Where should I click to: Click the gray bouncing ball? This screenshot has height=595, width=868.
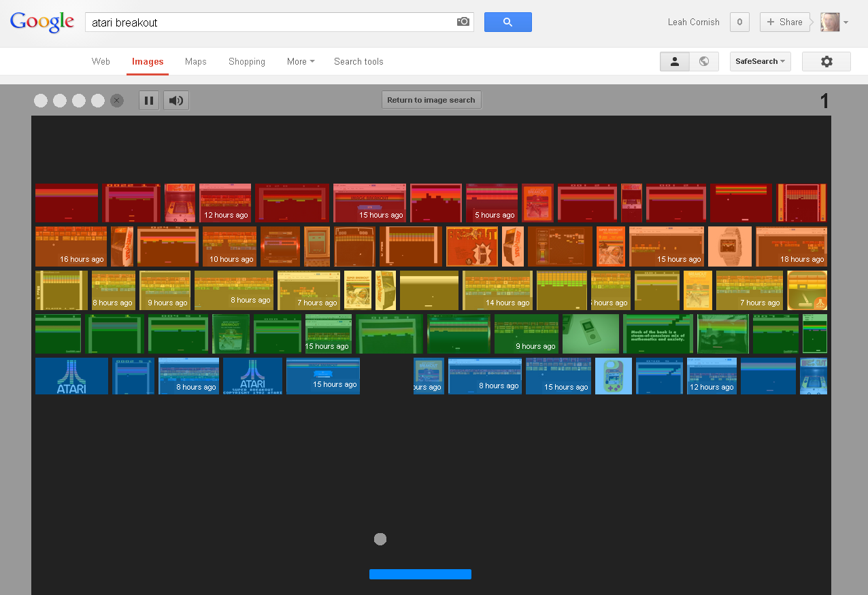pyautogui.click(x=380, y=539)
